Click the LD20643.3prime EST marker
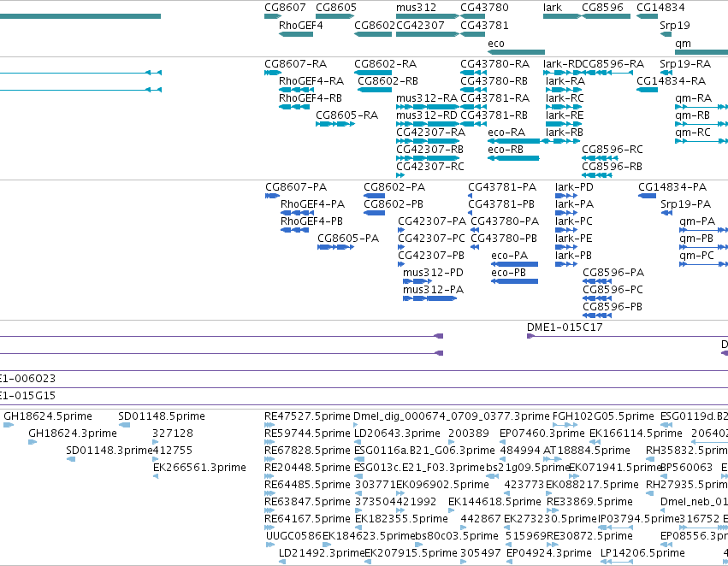The height and width of the screenshot is (566, 728). [x=357, y=442]
